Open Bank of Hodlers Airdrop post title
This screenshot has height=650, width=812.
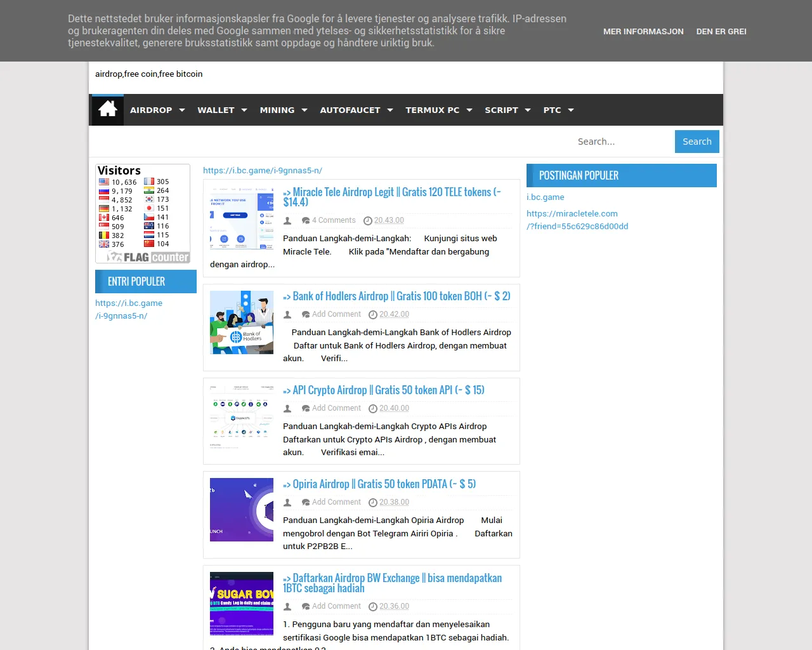396,296
